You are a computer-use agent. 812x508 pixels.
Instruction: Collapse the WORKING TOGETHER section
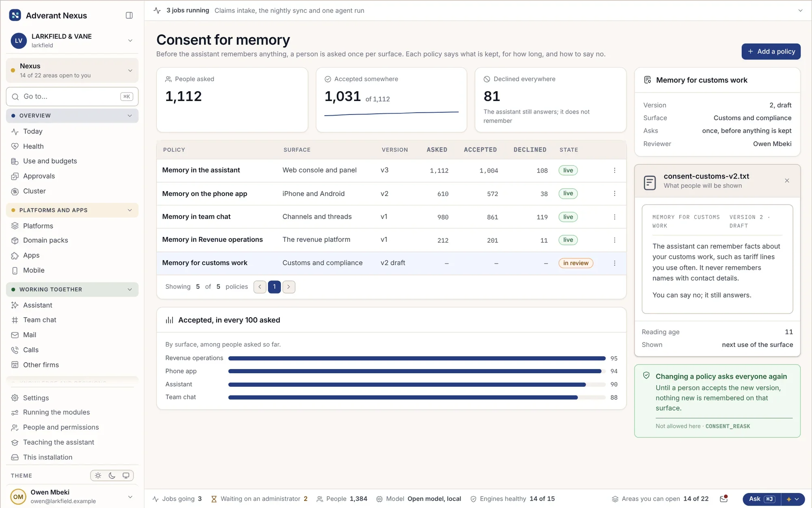72,289
